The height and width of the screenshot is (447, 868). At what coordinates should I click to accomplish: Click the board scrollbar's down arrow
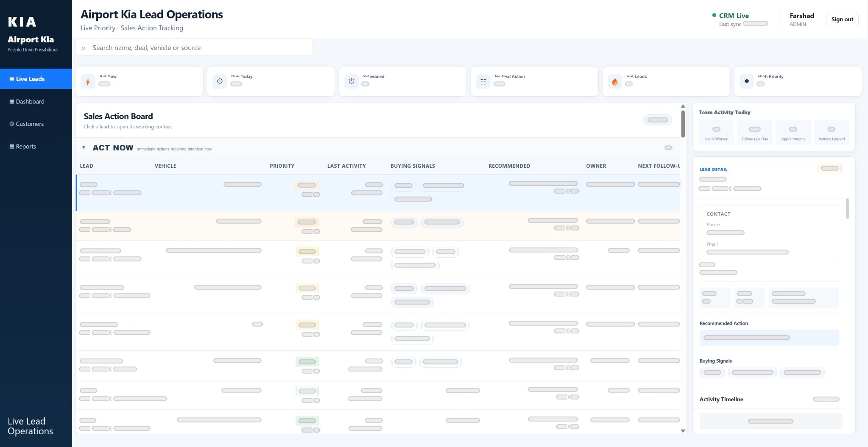click(x=683, y=431)
